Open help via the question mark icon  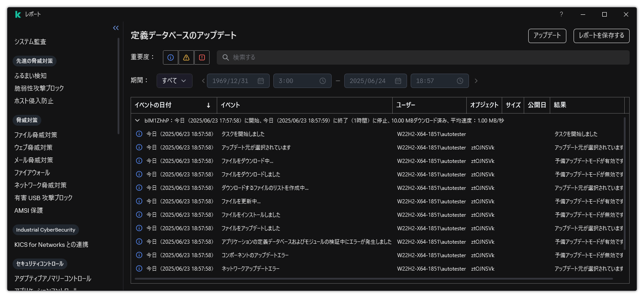coord(561,14)
